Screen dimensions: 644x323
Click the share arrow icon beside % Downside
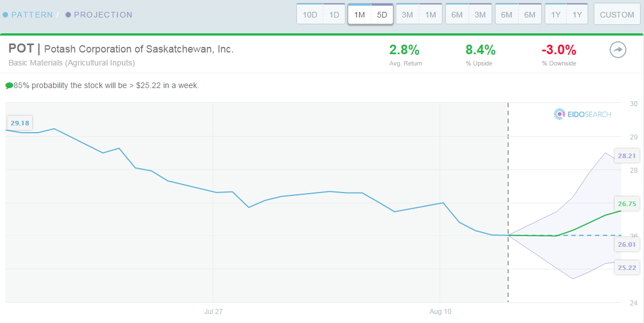(x=617, y=50)
